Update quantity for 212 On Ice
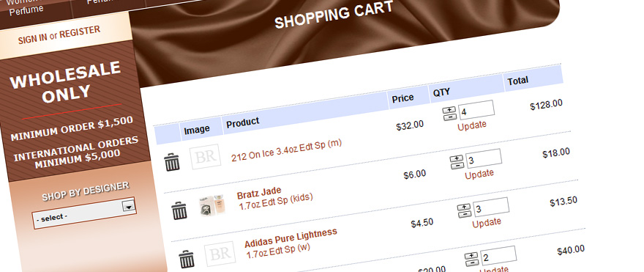This screenshot has height=272, width=644. (x=472, y=125)
